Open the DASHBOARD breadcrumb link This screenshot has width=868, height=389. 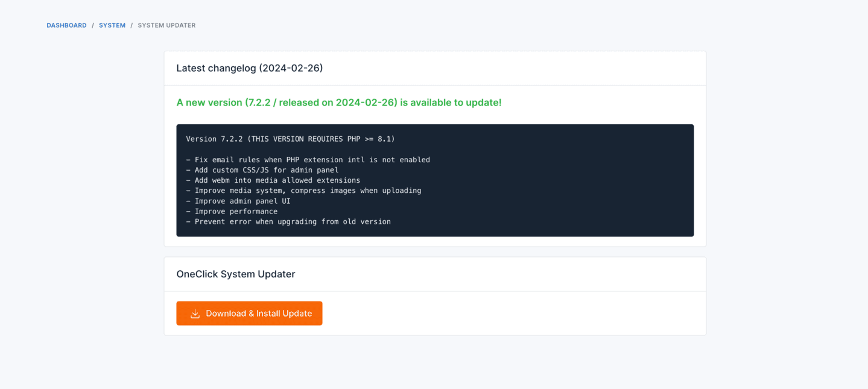(x=66, y=25)
